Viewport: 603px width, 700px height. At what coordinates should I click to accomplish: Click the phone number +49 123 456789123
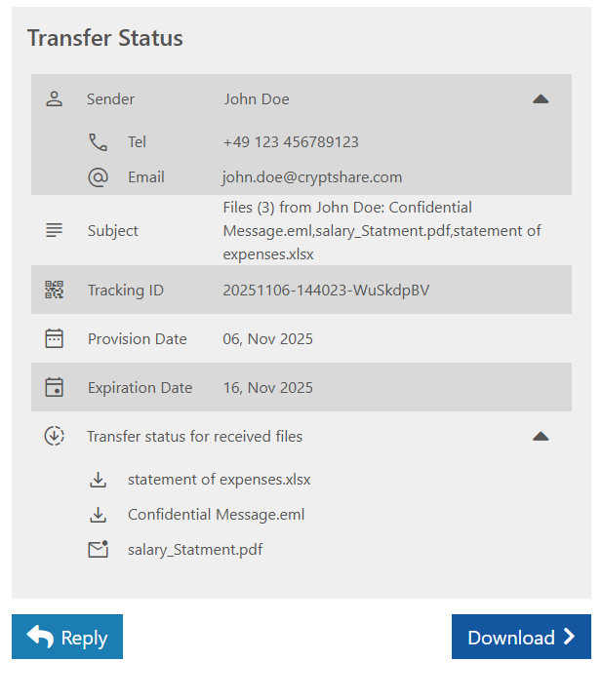291,142
